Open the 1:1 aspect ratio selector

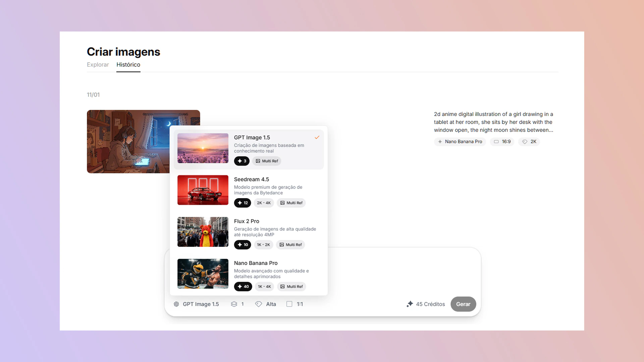(x=300, y=304)
